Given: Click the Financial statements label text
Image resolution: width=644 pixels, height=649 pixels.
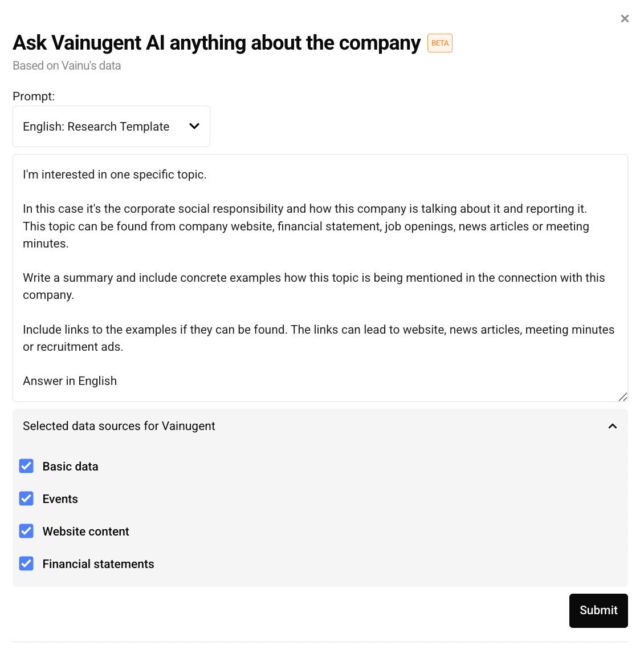Looking at the screenshot, I should (x=99, y=564).
